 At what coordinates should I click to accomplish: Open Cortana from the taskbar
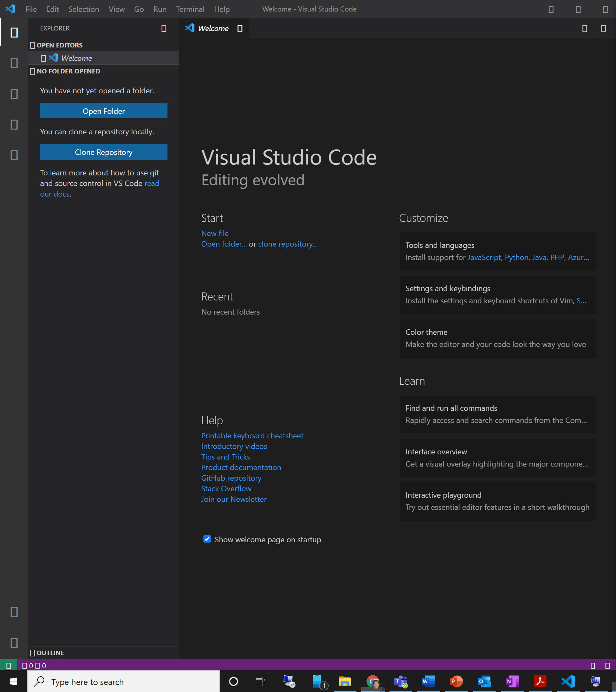(233, 681)
